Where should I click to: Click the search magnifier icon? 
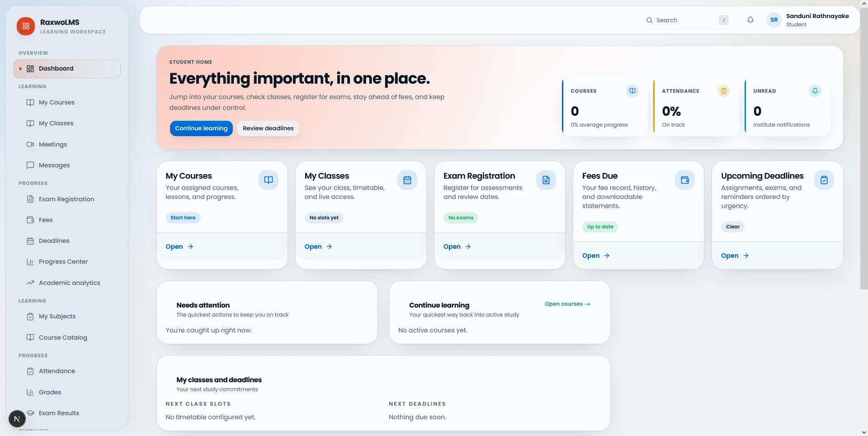[x=649, y=20]
